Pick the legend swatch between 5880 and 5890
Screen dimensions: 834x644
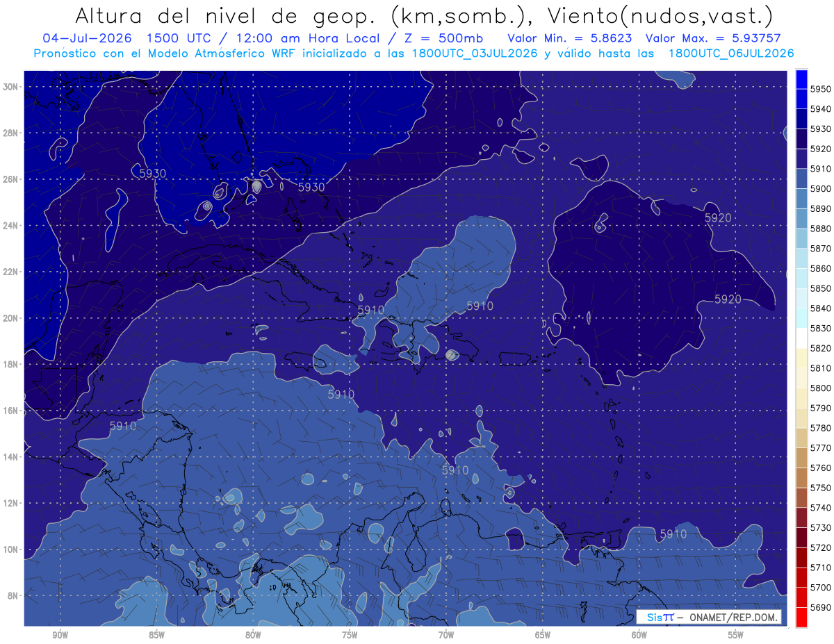[x=801, y=218]
